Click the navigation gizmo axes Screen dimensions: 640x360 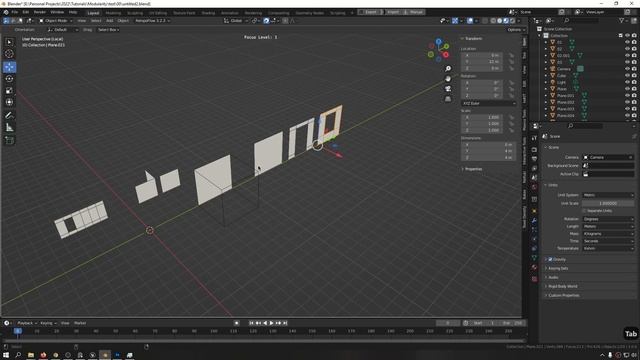438,50
